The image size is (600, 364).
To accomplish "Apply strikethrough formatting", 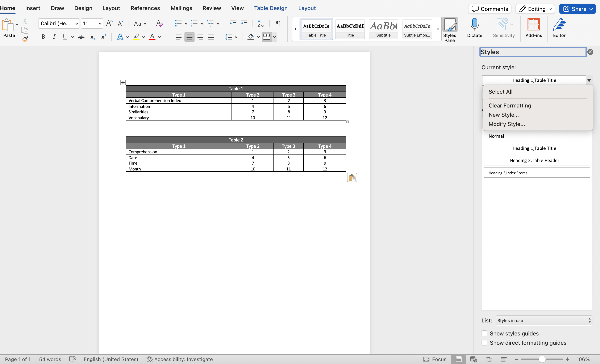I will (81, 37).
